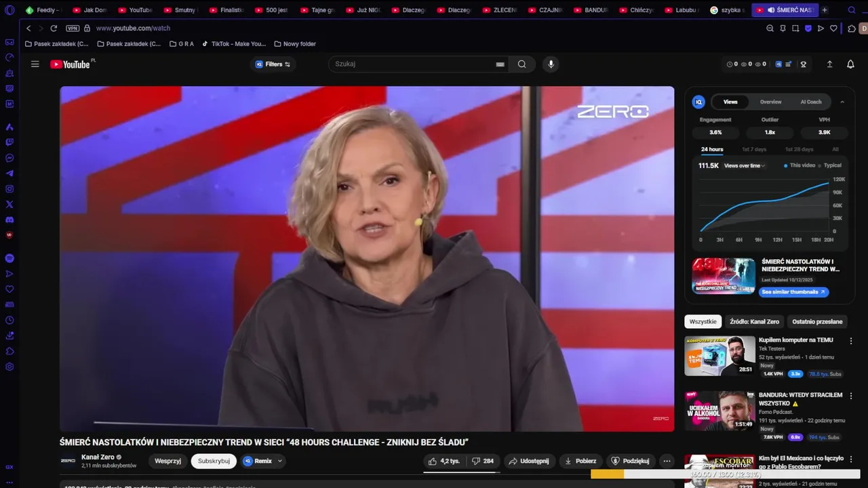
Task: Expand the Remix dropdown arrow
Action: pos(279,461)
